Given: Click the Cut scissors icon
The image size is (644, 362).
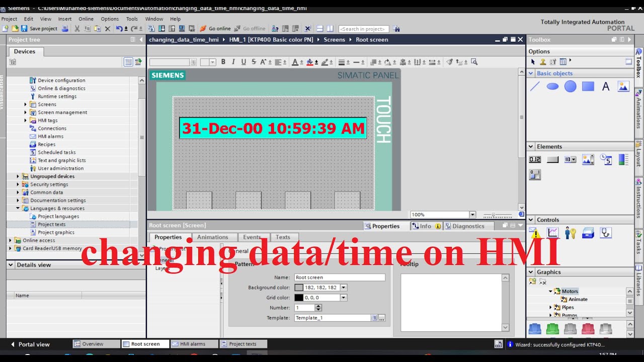Looking at the screenshot, I should click(77, 29).
